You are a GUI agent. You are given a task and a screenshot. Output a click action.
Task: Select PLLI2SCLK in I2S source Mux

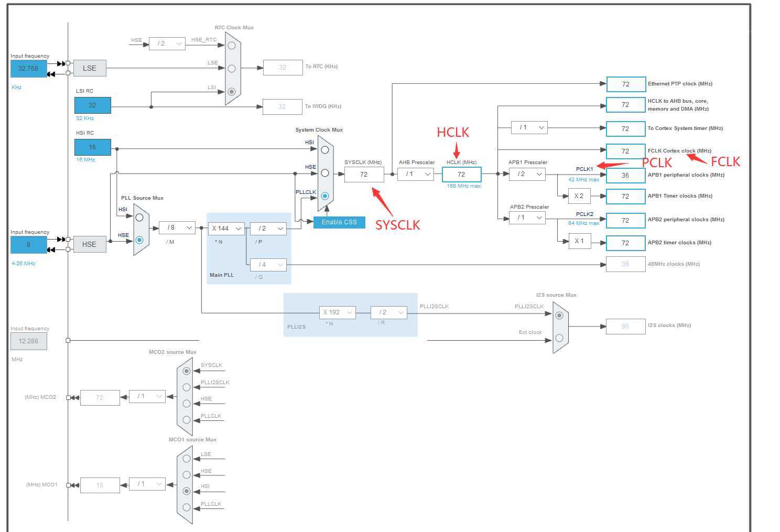click(559, 316)
